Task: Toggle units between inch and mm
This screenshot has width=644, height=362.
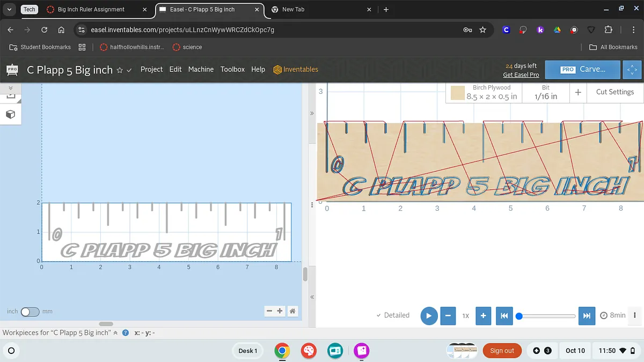Action: (x=30, y=312)
